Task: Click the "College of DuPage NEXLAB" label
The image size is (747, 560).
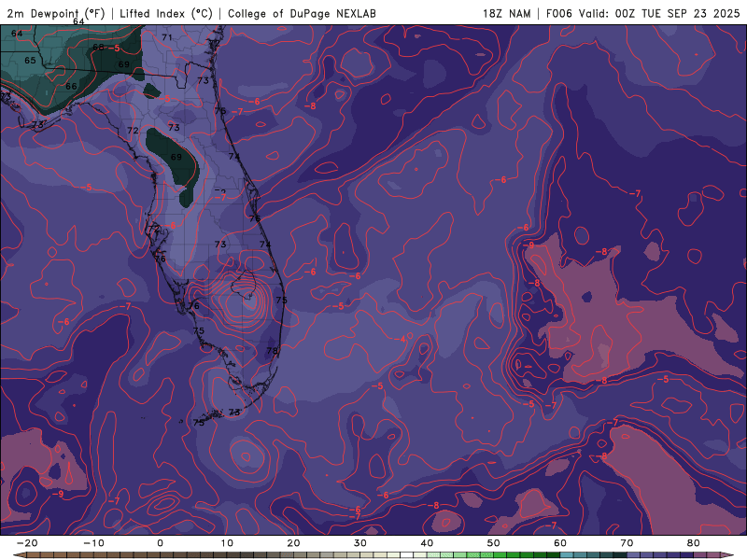Action: [302, 13]
